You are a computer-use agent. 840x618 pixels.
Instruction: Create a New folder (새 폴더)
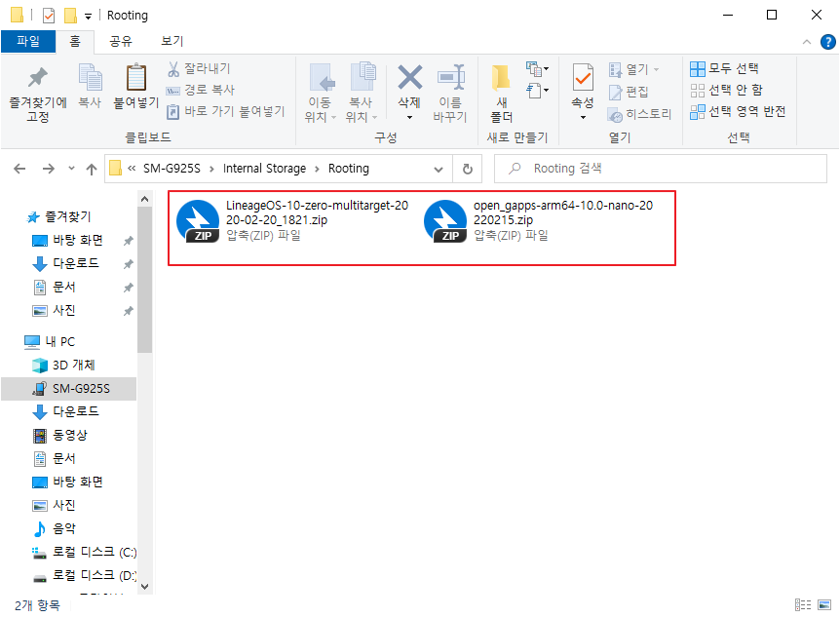[x=502, y=93]
